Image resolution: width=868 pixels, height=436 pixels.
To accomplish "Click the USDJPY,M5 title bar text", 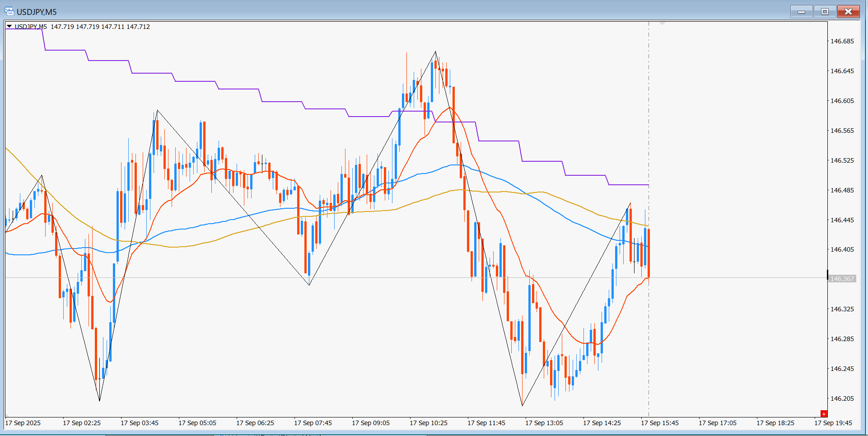I will click(37, 12).
